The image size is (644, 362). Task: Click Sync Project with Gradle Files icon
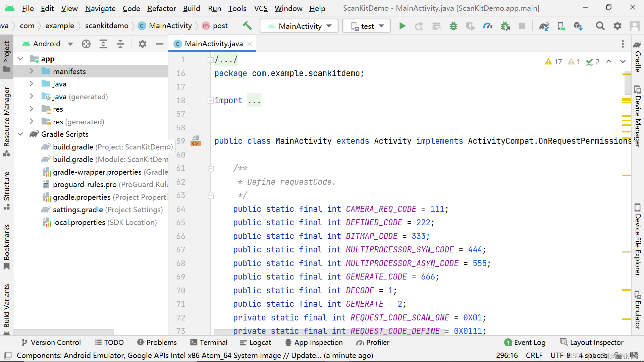(x=544, y=26)
